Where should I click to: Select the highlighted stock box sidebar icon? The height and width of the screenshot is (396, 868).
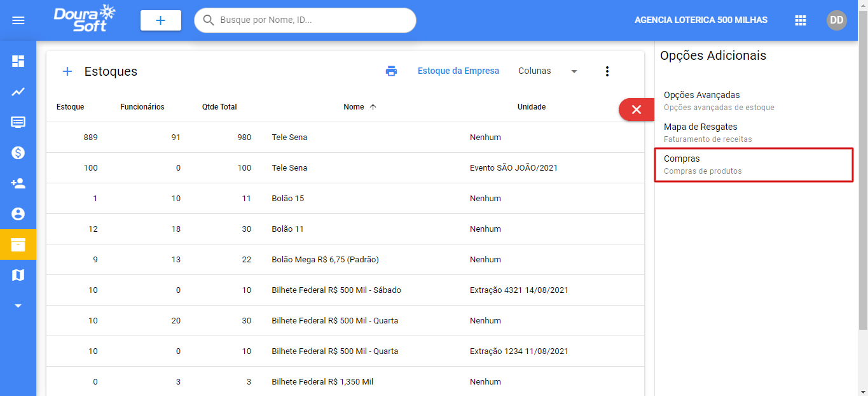[18, 244]
